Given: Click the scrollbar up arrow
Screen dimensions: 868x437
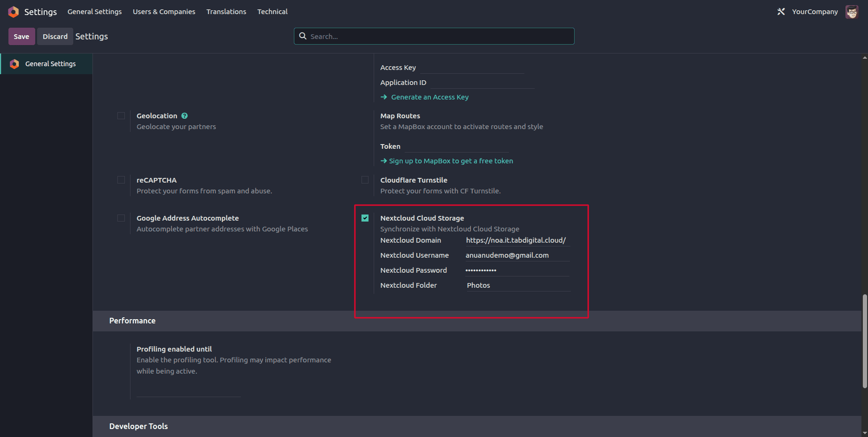Looking at the screenshot, I should [865, 57].
